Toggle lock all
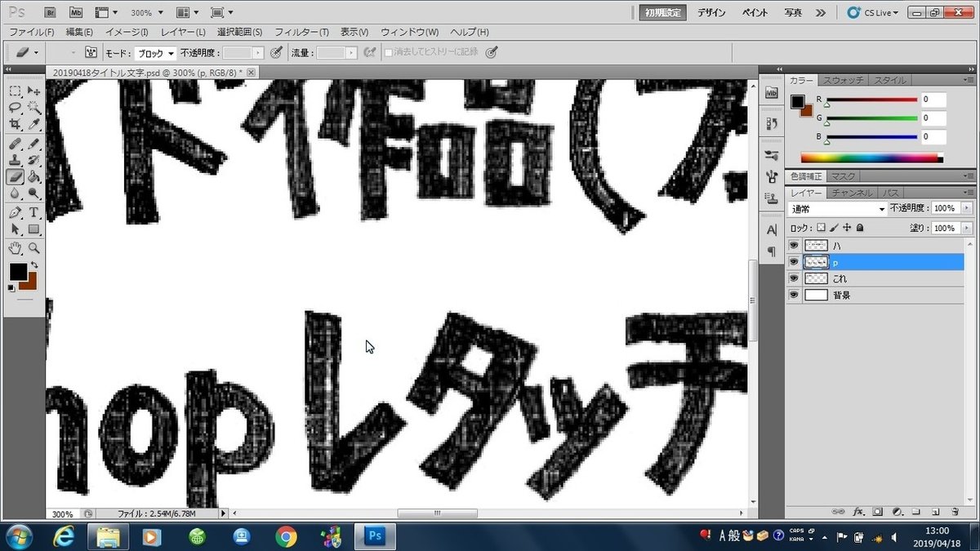This screenshot has height=551, width=980. coord(859,229)
